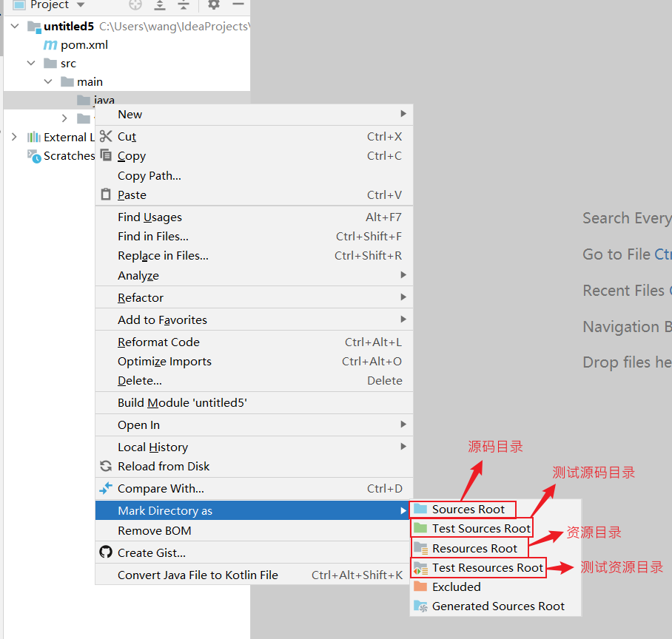Image resolution: width=672 pixels, height=639 pixels.
Task: Select Build Module 'untitled5' entry
Action: 254,402
